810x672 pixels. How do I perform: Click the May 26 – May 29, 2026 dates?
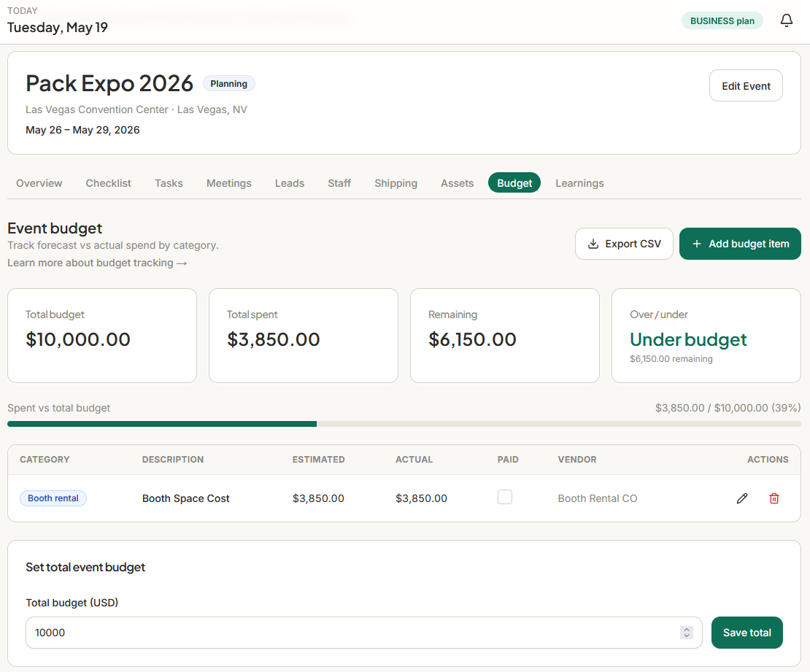click(82, 130)
